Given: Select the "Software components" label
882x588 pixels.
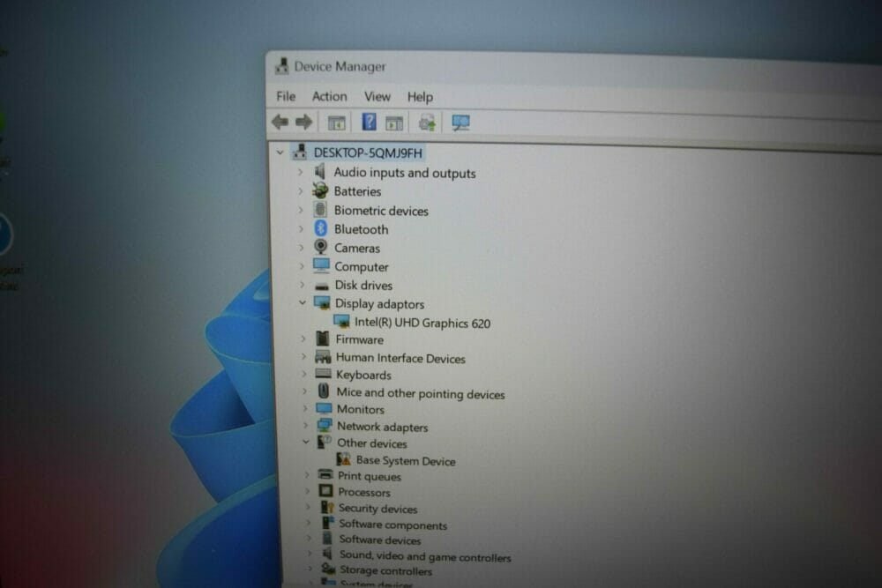Looking at the screenshot, I should (393, 525).
